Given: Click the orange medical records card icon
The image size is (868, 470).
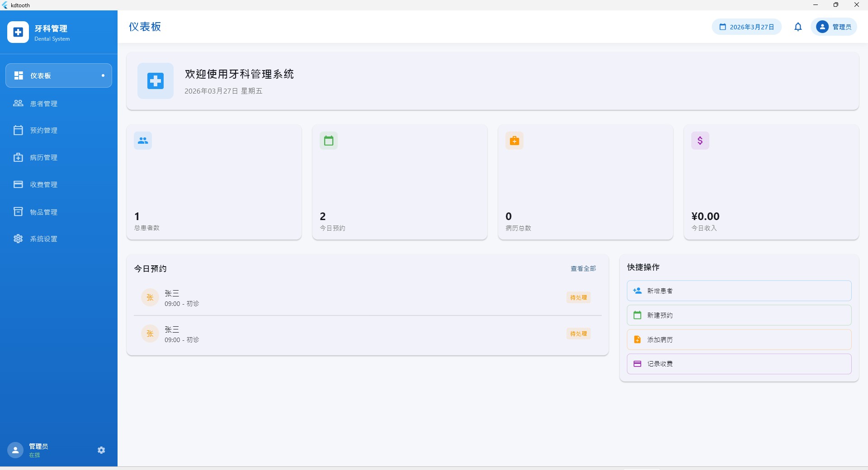Looking at the screenshot, I should click(x=514, y=141).
